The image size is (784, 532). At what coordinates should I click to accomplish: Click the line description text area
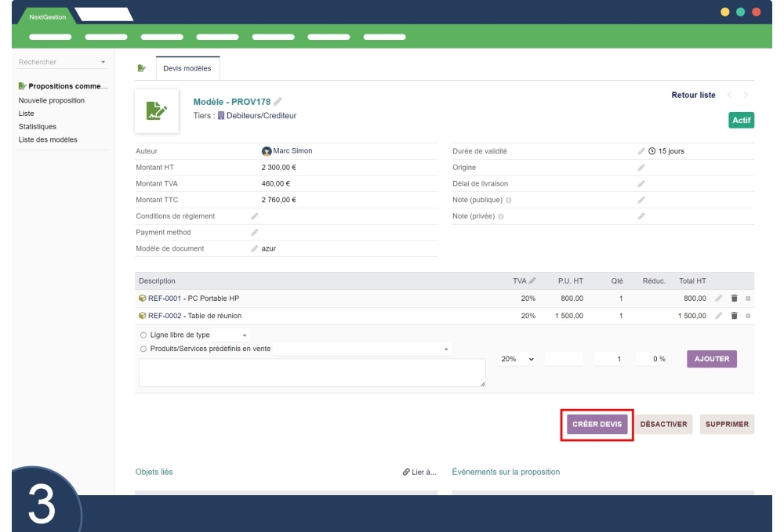312,373
